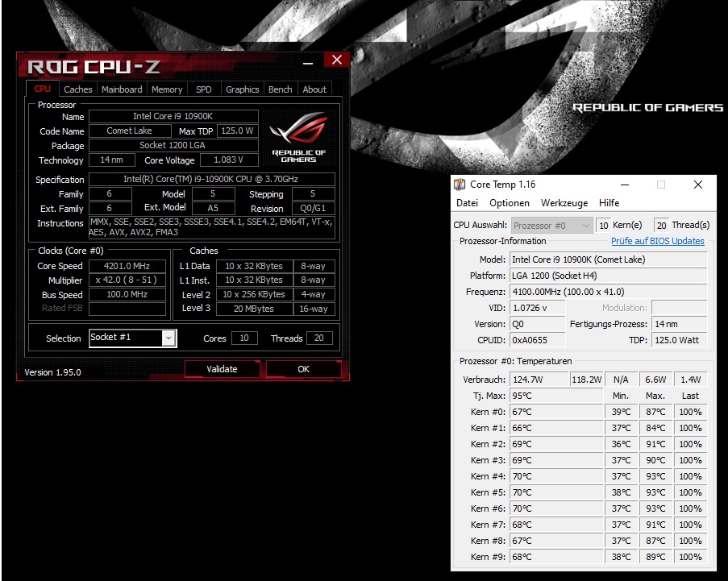728x581 pixels.
Task: Click the Verbrauch value 118.2W
Action: coord(586,380)
